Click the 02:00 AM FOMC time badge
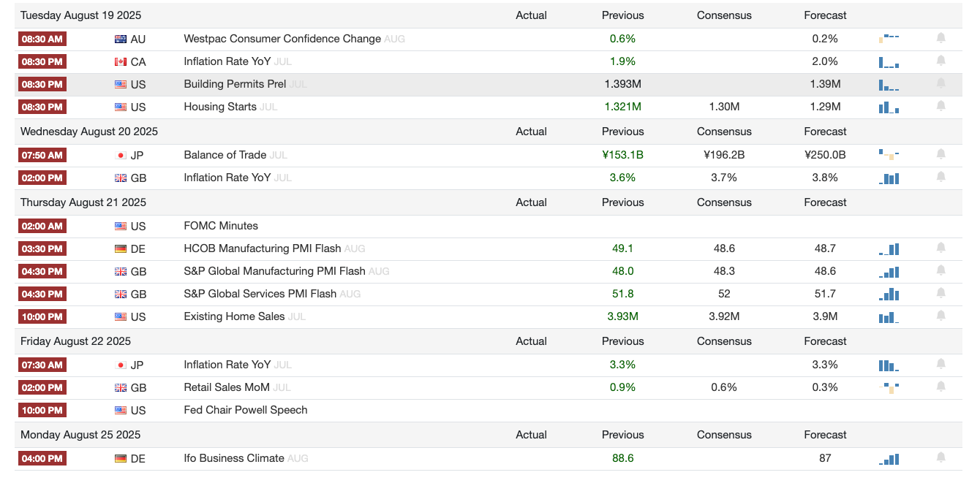This screenshot has height=494, width=980. 42,226
